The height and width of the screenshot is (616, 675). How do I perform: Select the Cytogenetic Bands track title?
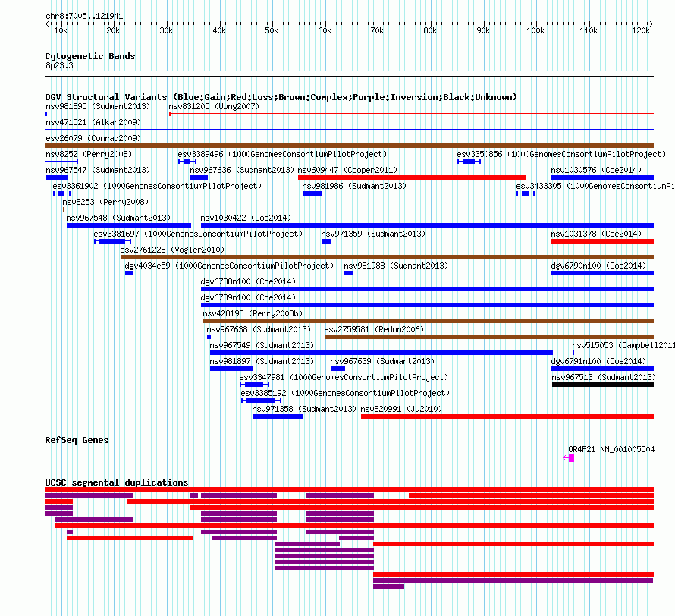click(90, 56)
